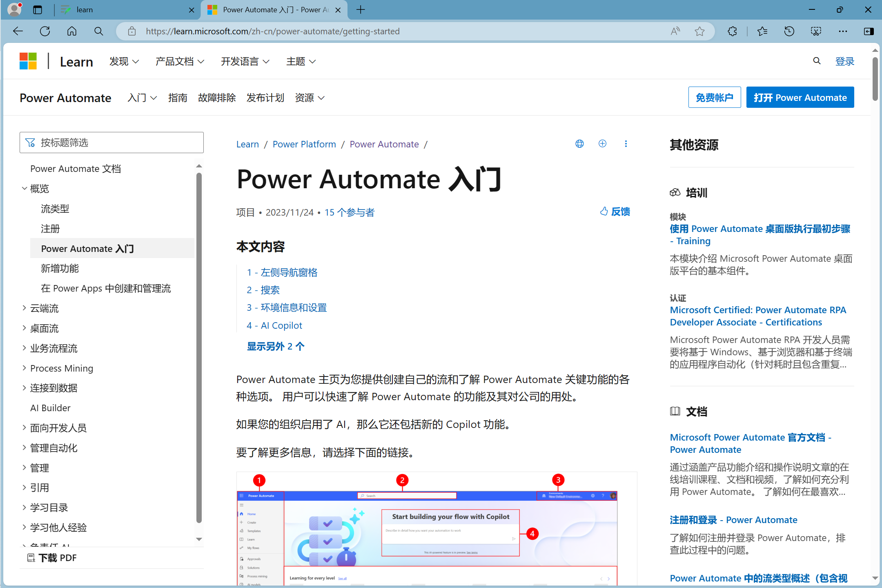Open the 资源 dropdown menu
This screenshot has width=882, height=588.
[310, 98]
